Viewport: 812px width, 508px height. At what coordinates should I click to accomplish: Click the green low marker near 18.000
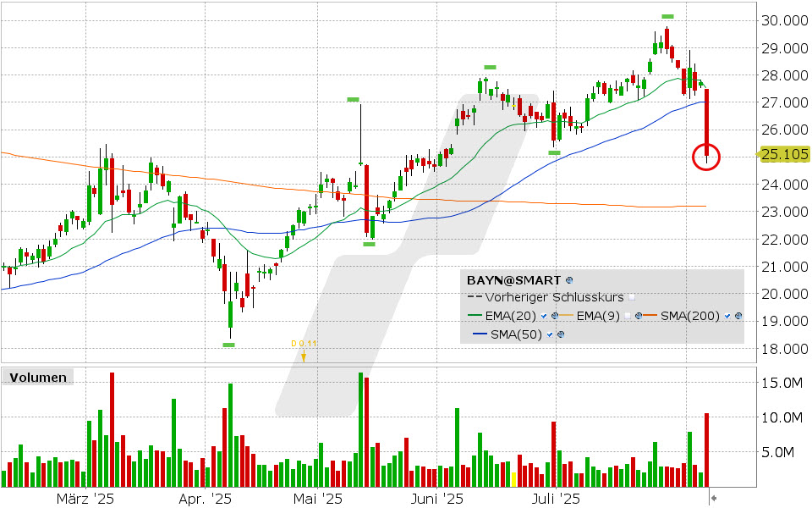click(228, 345)
